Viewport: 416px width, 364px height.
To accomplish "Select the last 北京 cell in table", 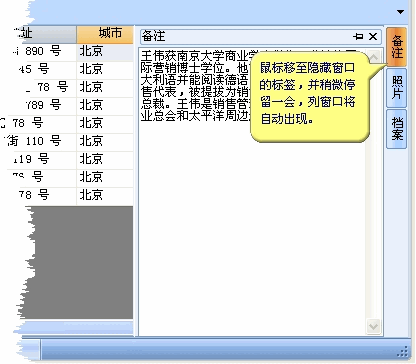I will (x=105, y=196).
